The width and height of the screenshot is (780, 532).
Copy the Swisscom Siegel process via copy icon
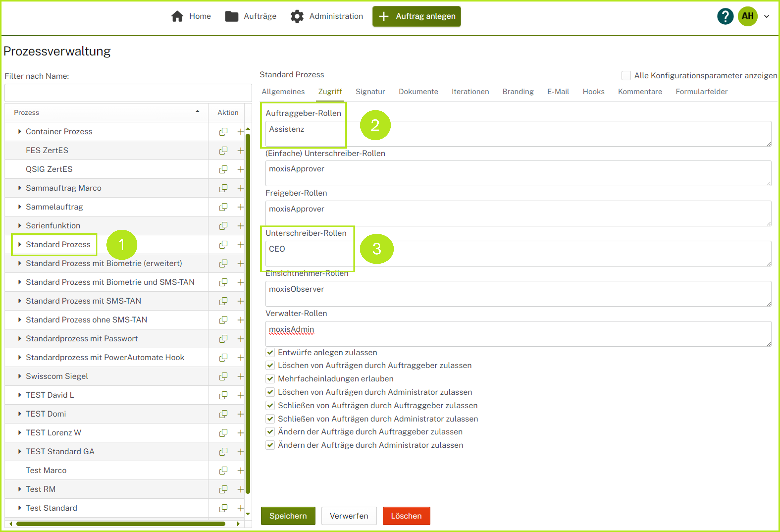[223, 376]
